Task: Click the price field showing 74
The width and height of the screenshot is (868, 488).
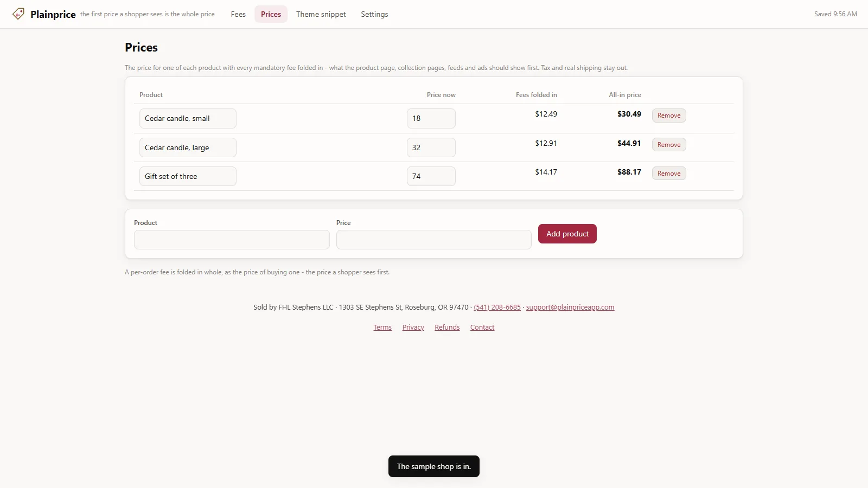Action: coord(431,176)
